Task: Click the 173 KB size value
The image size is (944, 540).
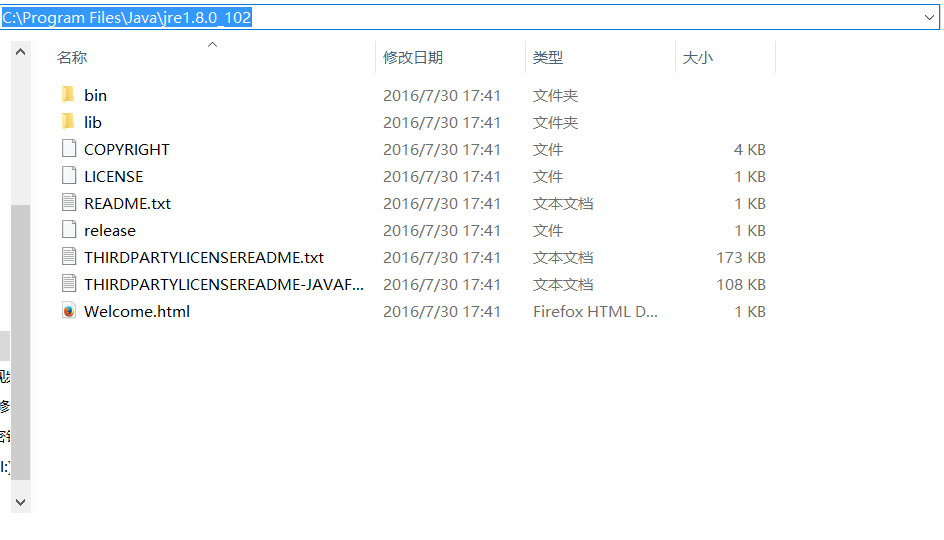Action: (741, 258)
